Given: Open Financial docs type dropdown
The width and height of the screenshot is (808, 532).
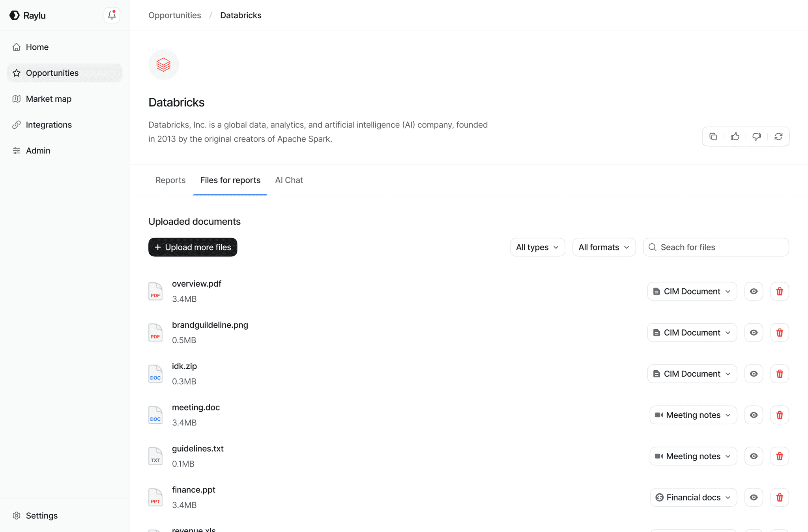Looking at the screenshot, I should click(x=693, y=497).
